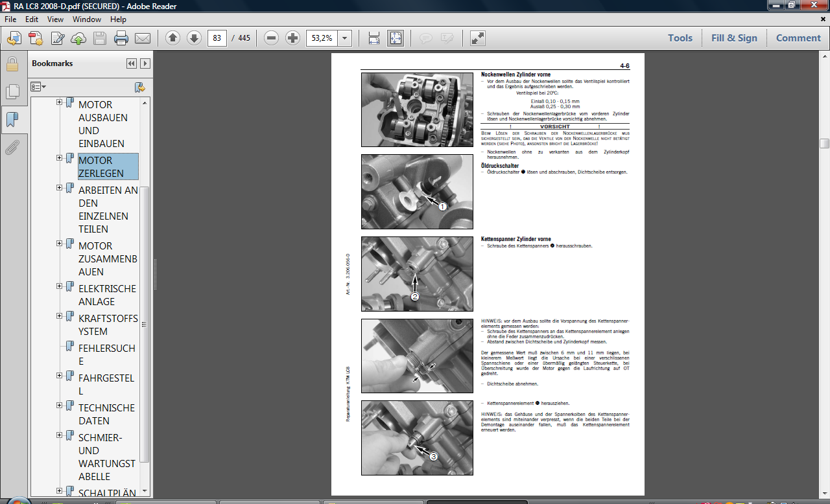Select the TECHNISCHE DATEN bookmark
The width and height of the screenshot is (830, 504).
click(106, 414)
